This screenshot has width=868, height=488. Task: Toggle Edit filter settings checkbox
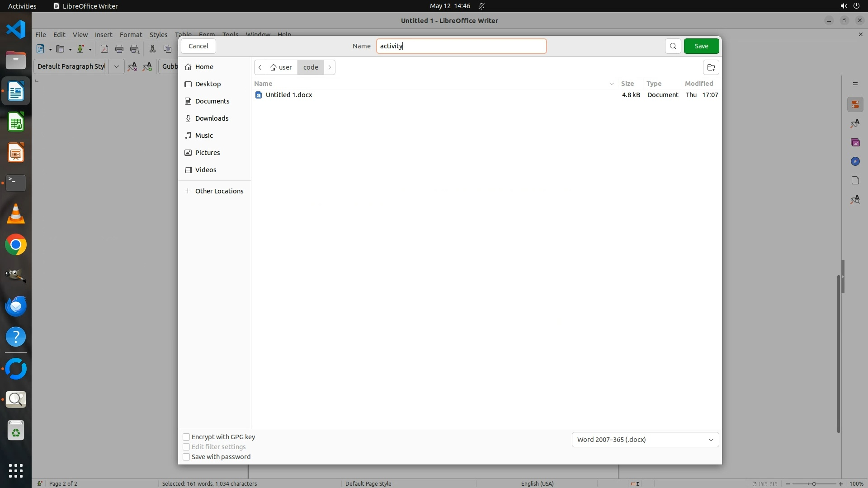tap(186, 447)
